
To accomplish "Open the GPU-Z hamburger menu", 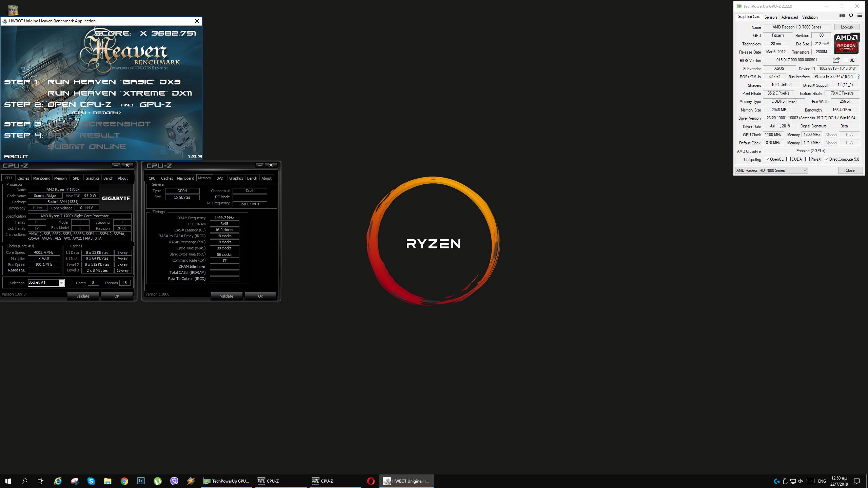I will pos(860,16).
